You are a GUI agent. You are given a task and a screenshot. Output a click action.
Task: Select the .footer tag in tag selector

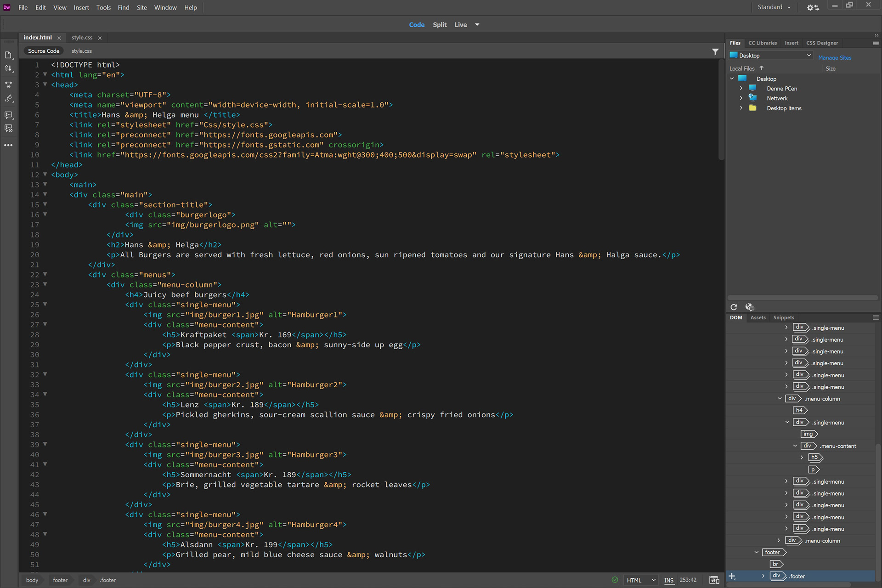pyautogui.click(x=108, y=580)
